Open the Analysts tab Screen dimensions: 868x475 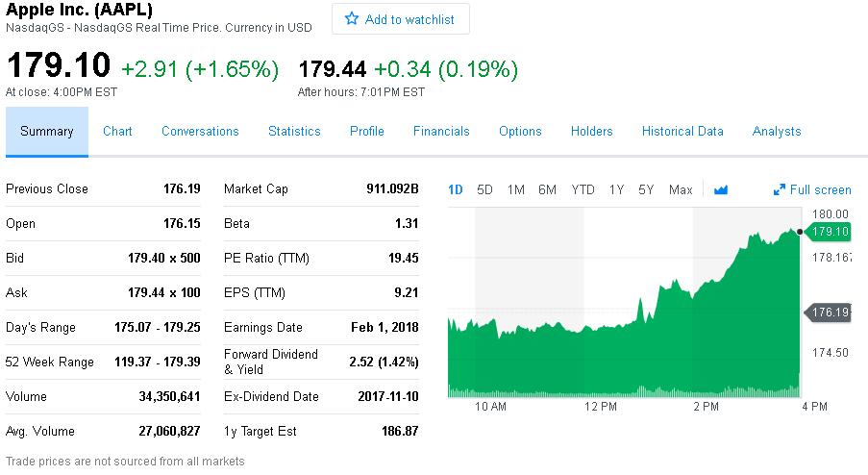pyautogui.click(x=776, y=131)
